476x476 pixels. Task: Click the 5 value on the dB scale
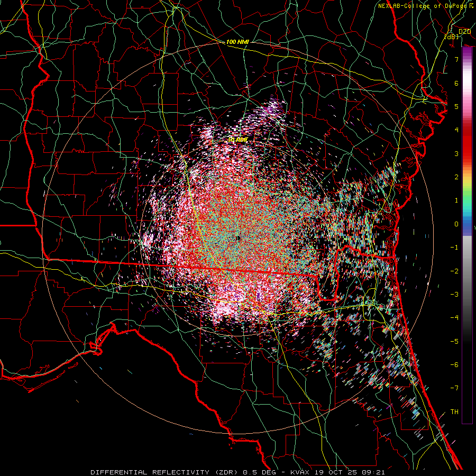coord(456,106)
